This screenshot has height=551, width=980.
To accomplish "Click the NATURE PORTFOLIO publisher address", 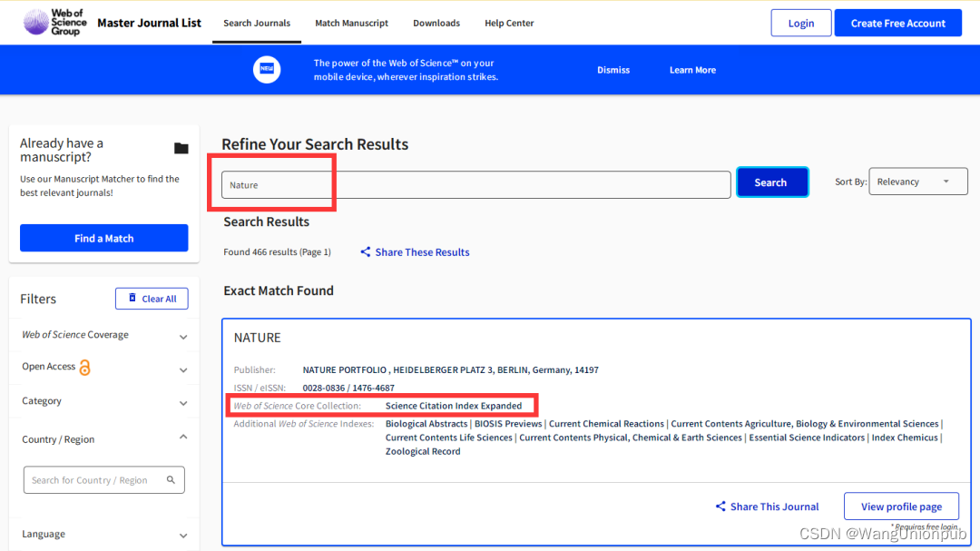I will coord(450,370).
